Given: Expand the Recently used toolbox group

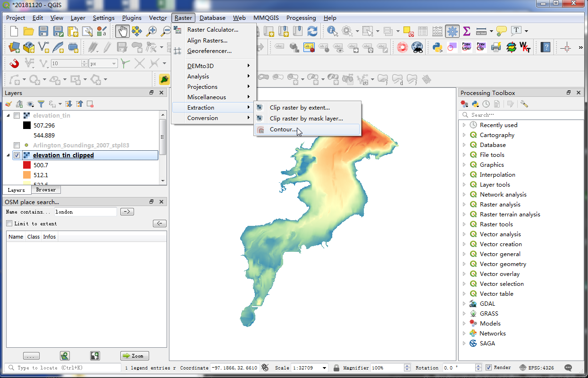Looking at the screenshot, I should pos(464,125).
